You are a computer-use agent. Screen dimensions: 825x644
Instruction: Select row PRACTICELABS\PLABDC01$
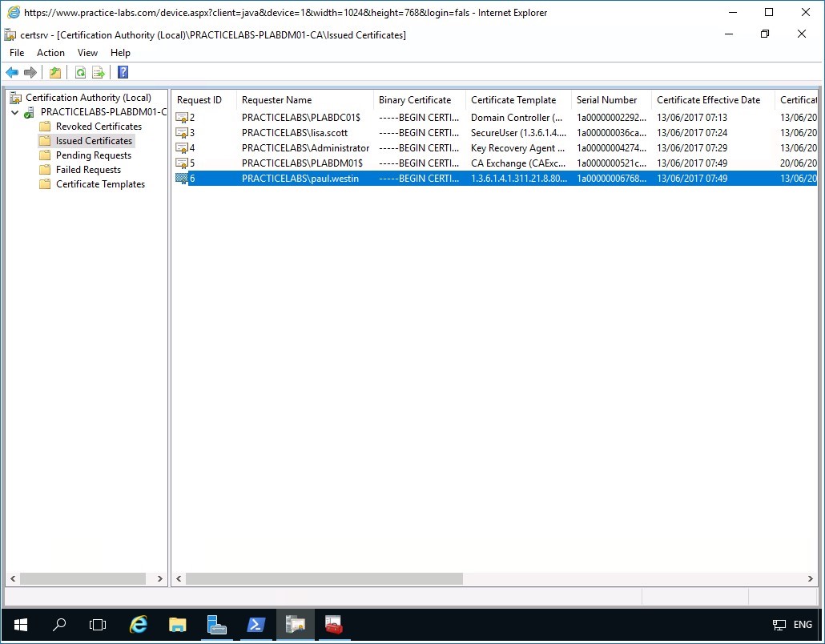(x=496, y=118)
